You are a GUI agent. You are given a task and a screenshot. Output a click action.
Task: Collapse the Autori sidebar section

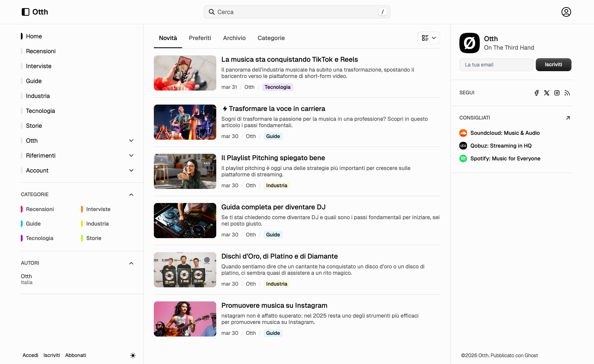[131, 263]
